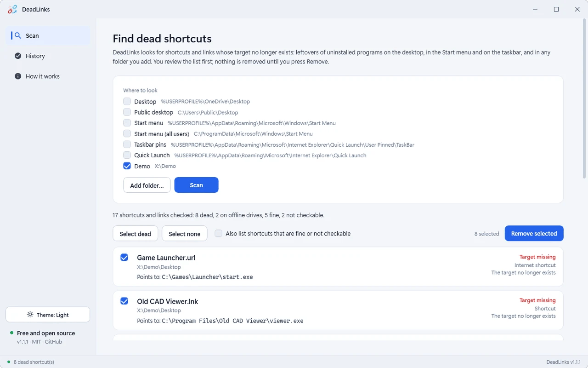This screenshot has height=368, width=588.
Task: Open the How it works page
Action: tap(48, 76)
